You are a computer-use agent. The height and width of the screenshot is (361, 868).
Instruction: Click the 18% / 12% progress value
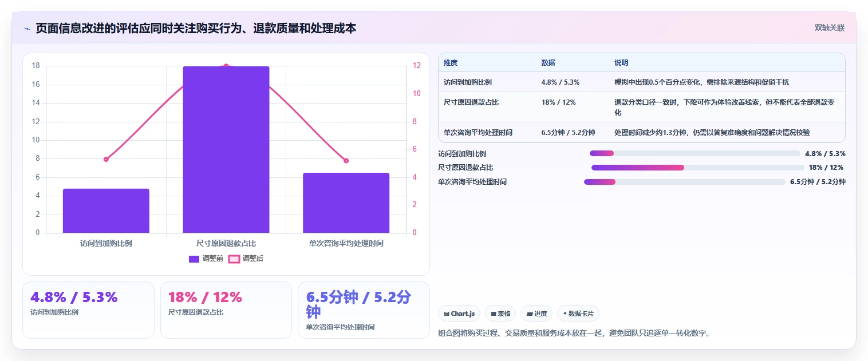(826, 168)
